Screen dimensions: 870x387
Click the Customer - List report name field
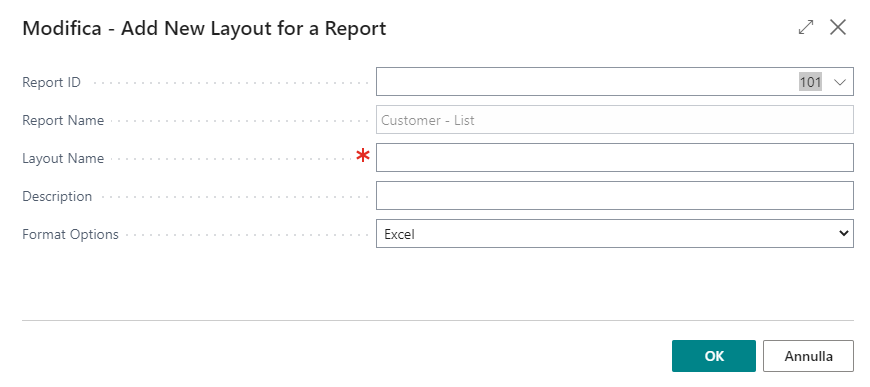(x=615, y=119)
